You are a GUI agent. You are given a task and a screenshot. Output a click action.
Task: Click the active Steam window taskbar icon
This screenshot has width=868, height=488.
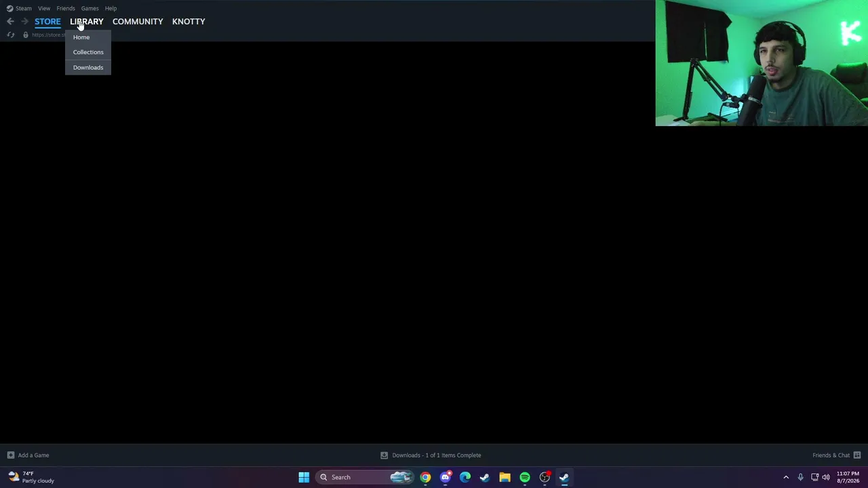tap(564, 477)
